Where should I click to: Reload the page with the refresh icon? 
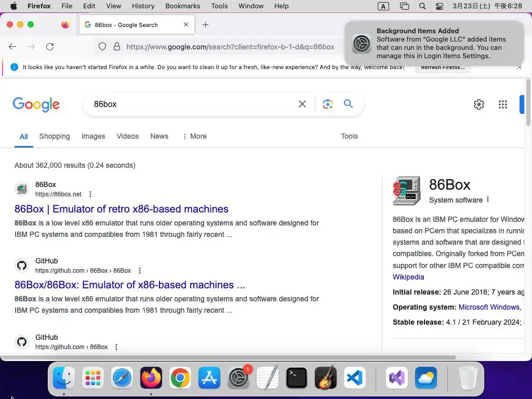click(x=50, y=47)
